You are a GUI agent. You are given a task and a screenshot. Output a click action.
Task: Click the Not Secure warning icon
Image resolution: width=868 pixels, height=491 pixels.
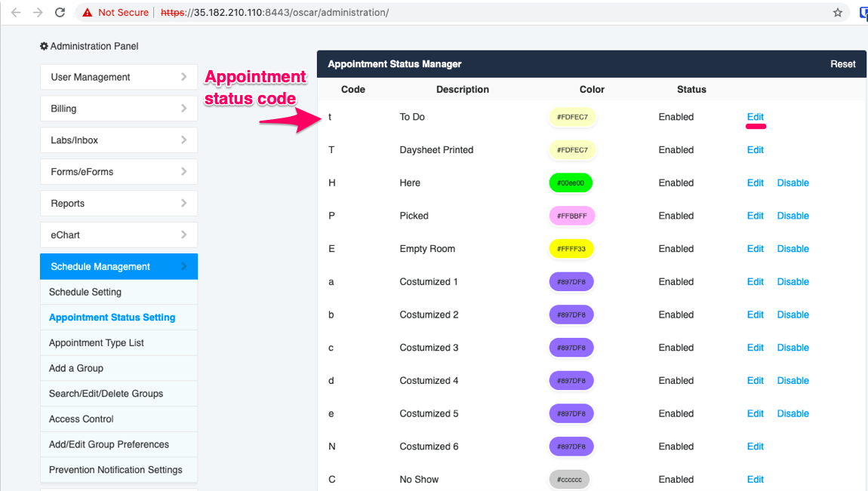click(88, 12)
